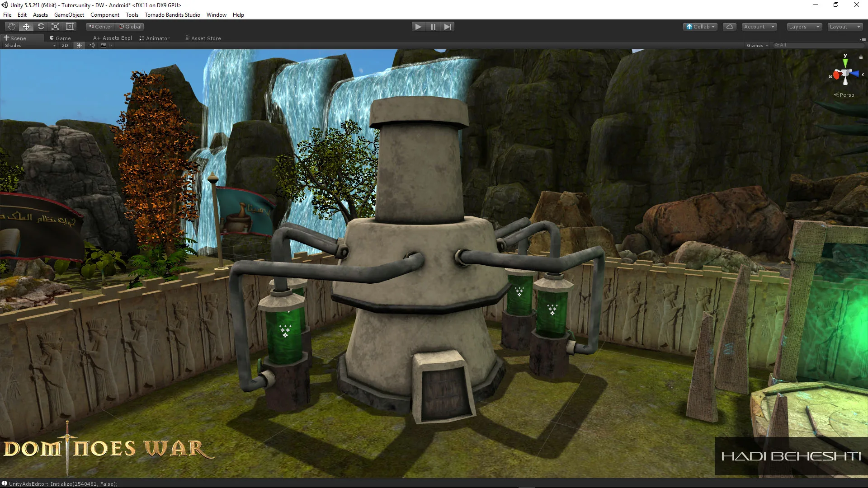Open the Collab dropdown
Screen dimensions: 868x488
coord(700,27)
